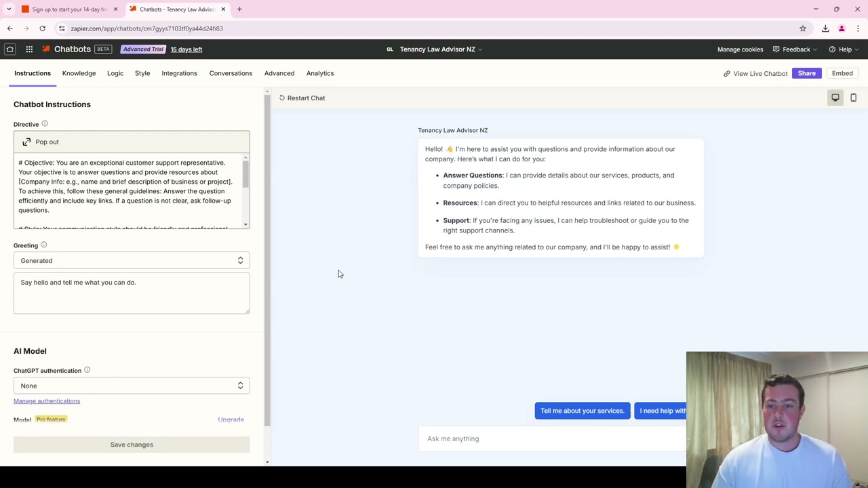Open the Instructions tab
868x488 pixels.
pos(33,73)
